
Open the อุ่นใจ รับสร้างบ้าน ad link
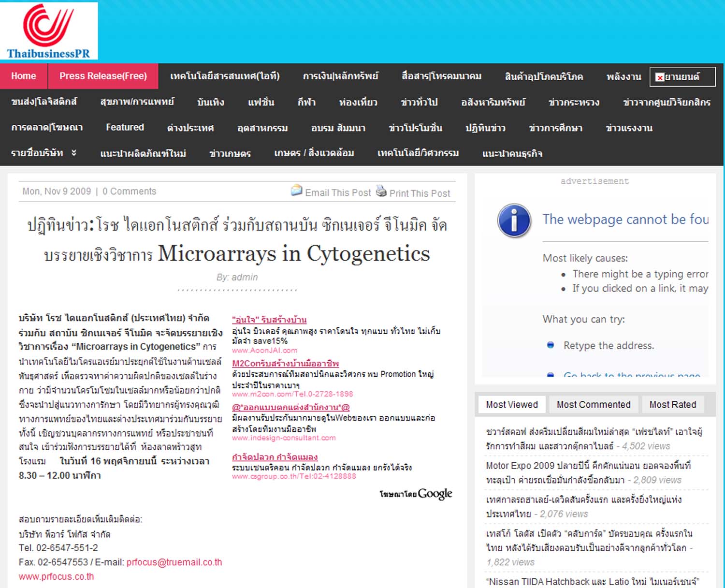point(269,320)
